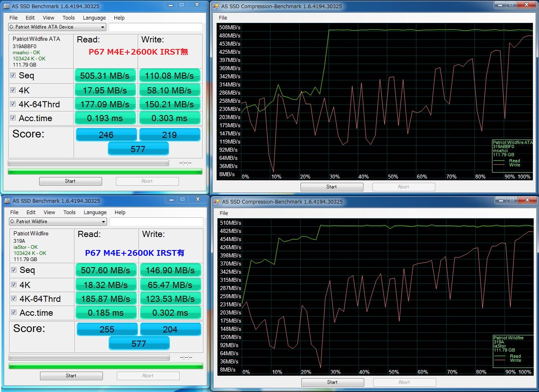Open the Language menu in the msahci benchmark window
The width and height of the screenshot is (539, 392).
[94, 18]
